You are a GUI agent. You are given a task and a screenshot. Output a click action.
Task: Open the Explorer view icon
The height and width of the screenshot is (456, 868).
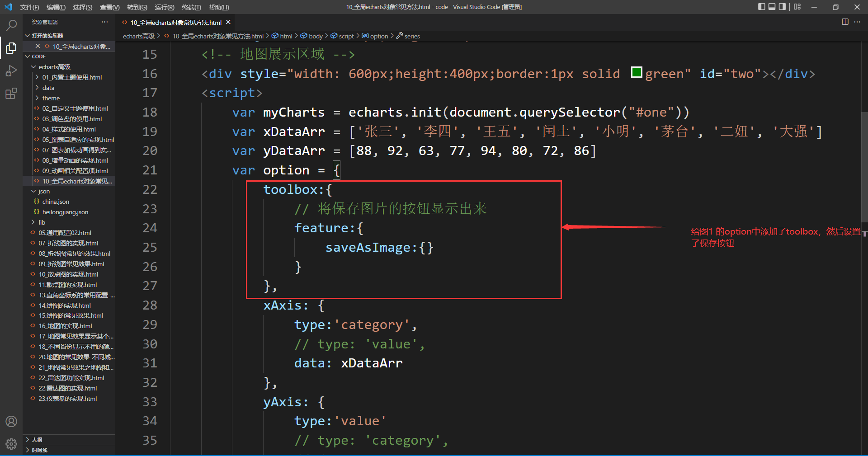click(11, 48)
